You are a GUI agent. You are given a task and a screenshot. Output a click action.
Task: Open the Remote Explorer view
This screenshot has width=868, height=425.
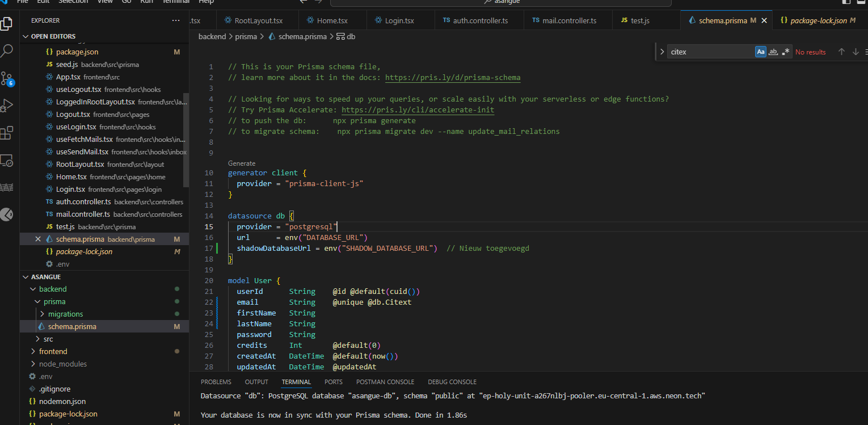click(7, 161)
